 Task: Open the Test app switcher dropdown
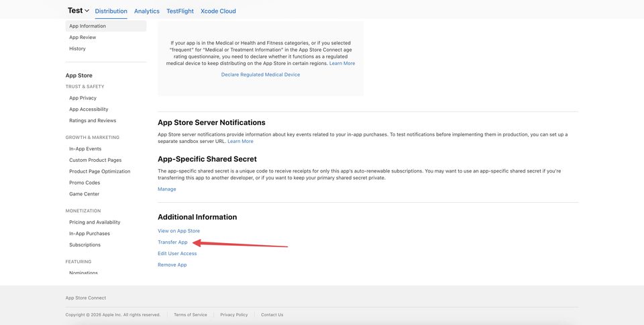pyautogui.click(x=78, y=11)
